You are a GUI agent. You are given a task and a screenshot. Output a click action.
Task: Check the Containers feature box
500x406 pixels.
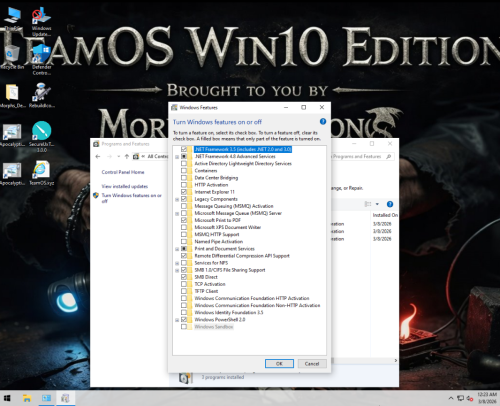click(x=184, y=171)
